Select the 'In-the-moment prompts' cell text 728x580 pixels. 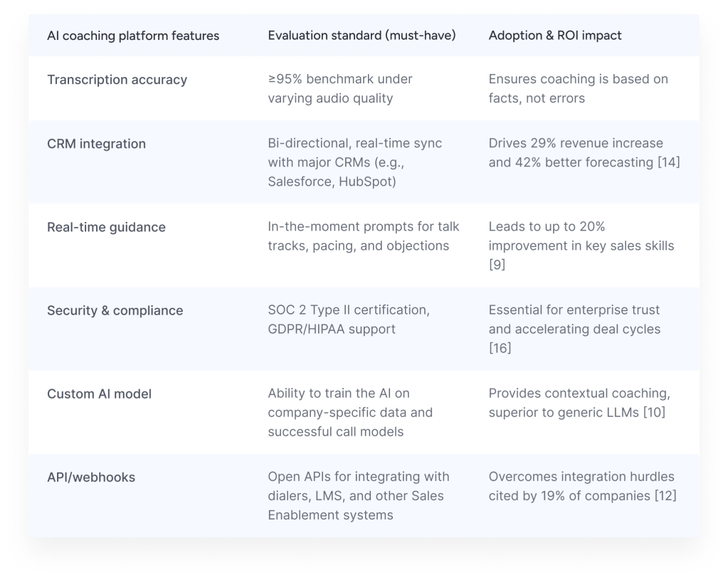[364, 236]
